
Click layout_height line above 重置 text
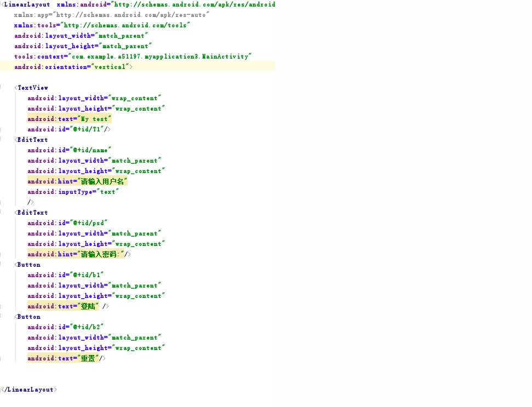click(96, 348)
